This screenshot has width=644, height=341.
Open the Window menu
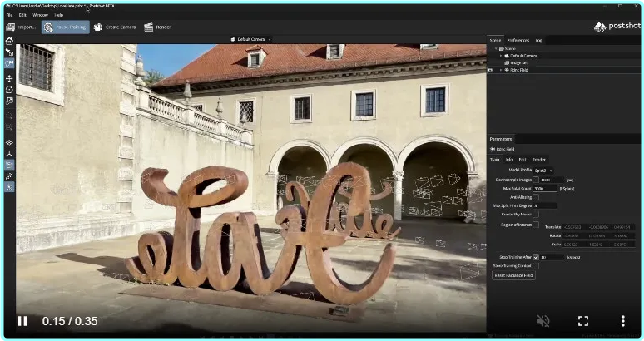click(x=40, y=15)
